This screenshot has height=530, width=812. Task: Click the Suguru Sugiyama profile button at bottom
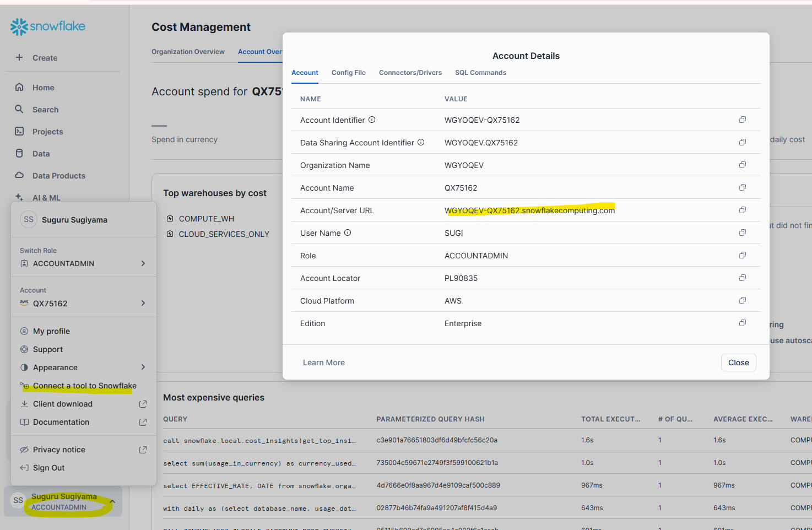pyautogui.click(x=63, y=501)
